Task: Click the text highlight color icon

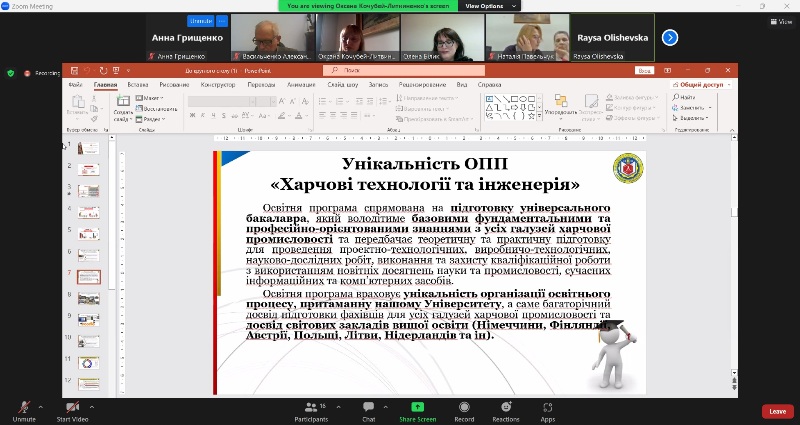Action: pyautogui.click(x=281, y=116)
